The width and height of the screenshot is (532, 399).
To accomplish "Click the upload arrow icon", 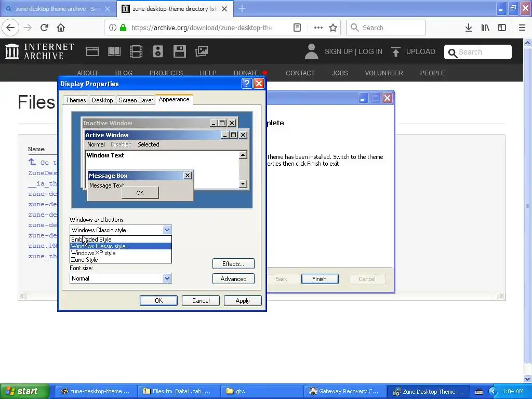I will pos(395,51).
